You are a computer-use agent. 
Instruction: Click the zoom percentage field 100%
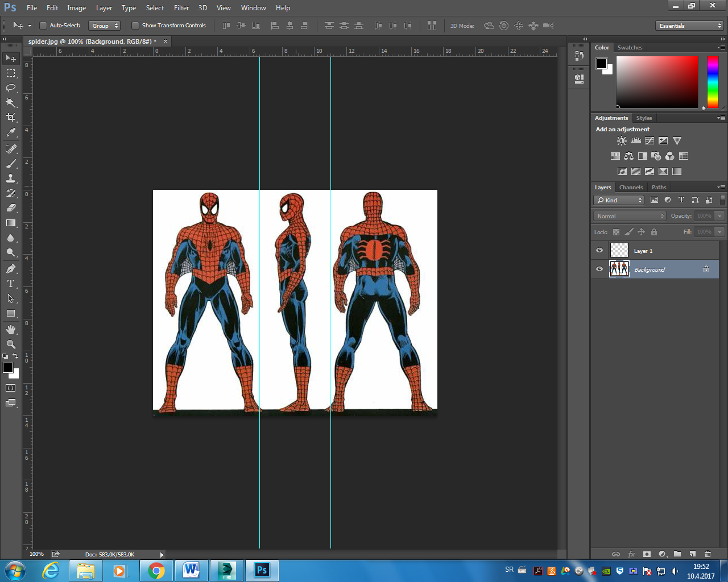pos(36,554)
